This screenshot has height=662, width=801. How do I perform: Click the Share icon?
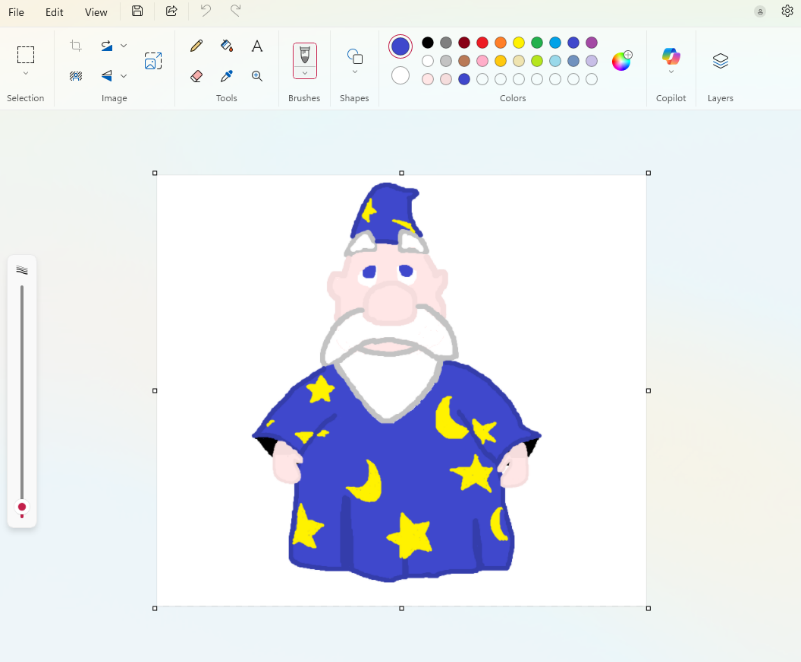pyautogui.click(x=172, y=11)
